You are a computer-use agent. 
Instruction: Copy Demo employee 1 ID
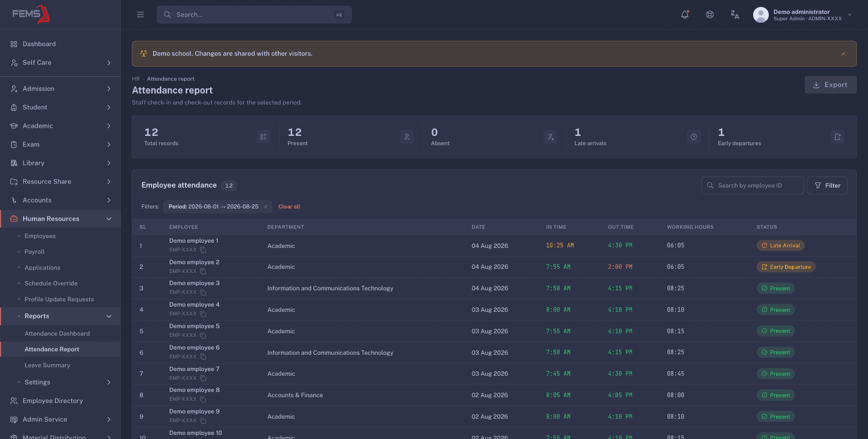[203, 250]
